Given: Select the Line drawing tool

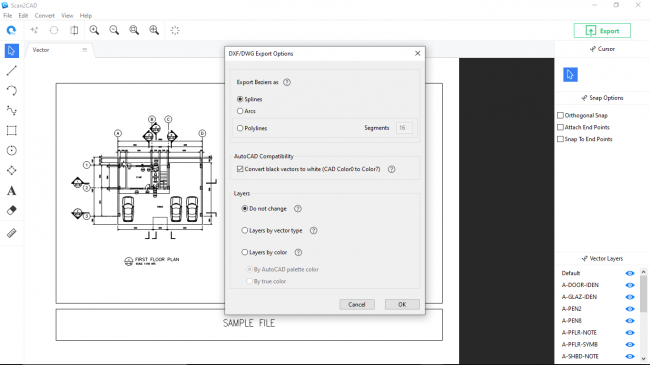Looking at the screenshot, I should tap(12, 71).
